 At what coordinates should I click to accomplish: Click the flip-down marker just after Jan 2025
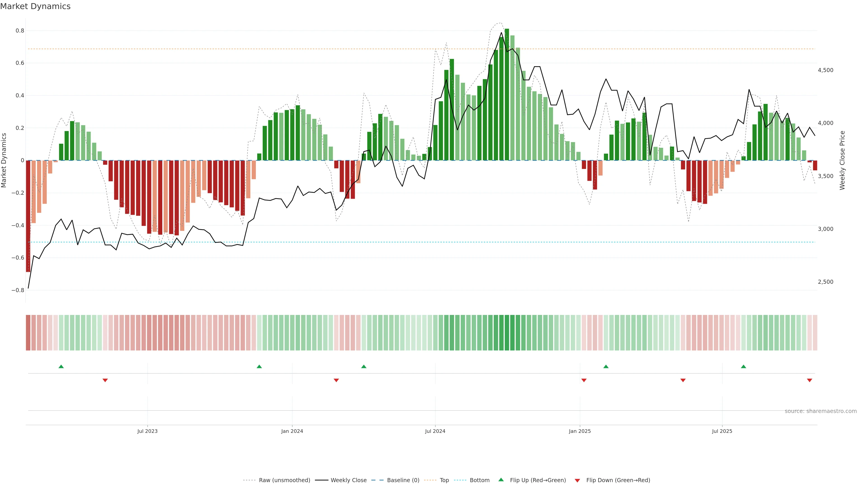584,380
